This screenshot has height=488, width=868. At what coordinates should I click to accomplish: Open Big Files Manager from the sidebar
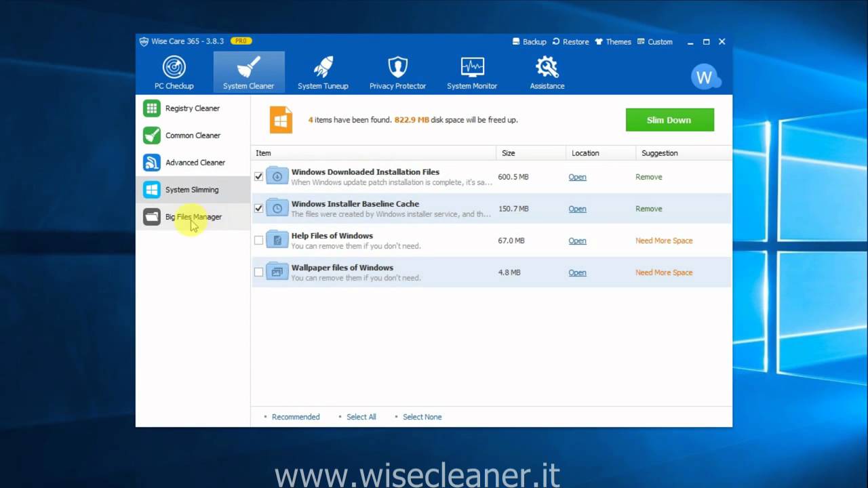pyautogui.click(x=193, y=216)
